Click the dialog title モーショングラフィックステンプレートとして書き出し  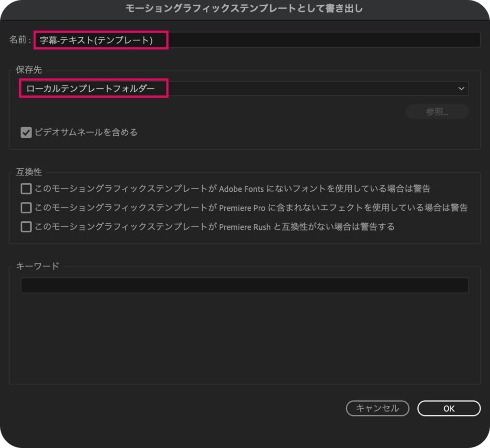click(245, 9)
